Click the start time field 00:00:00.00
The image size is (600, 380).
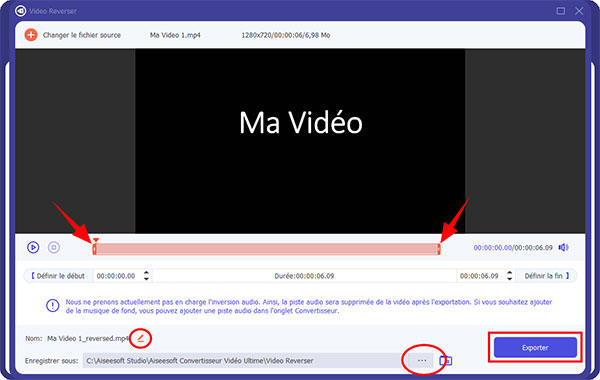116,276
